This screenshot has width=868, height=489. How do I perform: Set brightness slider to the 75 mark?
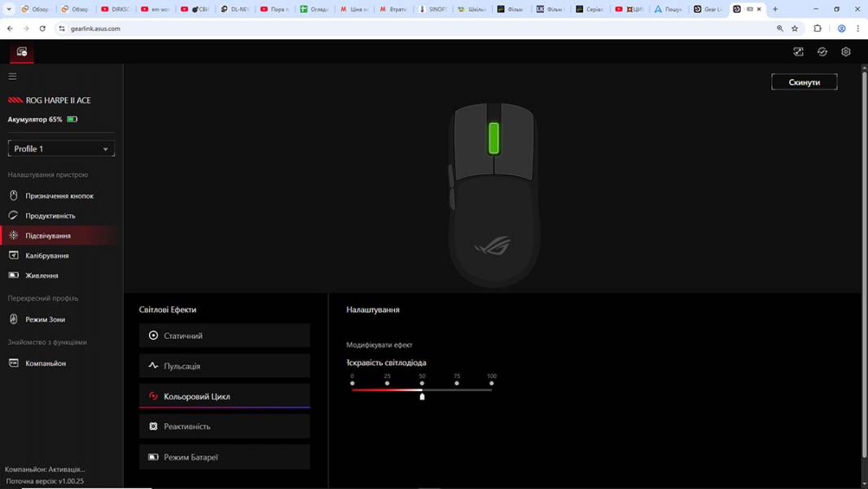457,390
